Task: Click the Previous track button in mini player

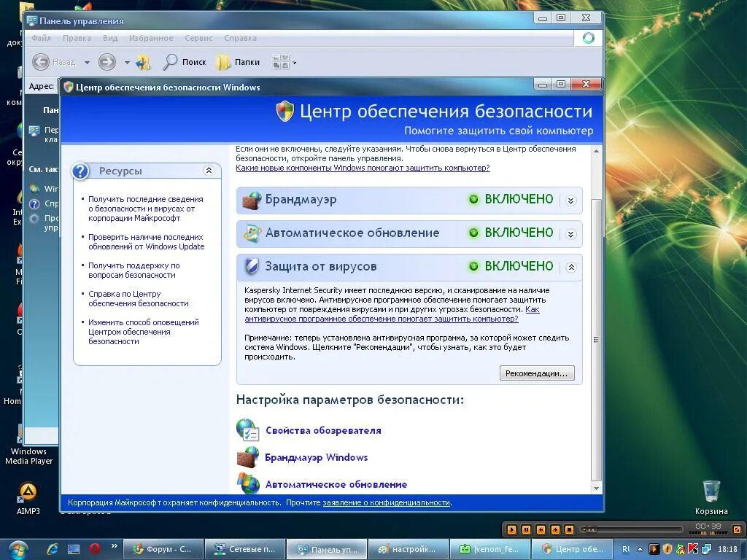Action: (541, 529)
